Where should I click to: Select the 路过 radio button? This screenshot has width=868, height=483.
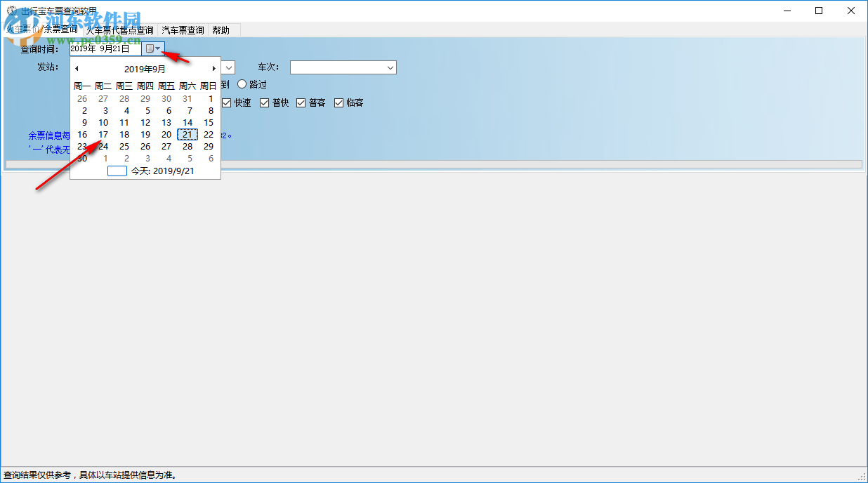pyautogui.click(x=242, y=84)
